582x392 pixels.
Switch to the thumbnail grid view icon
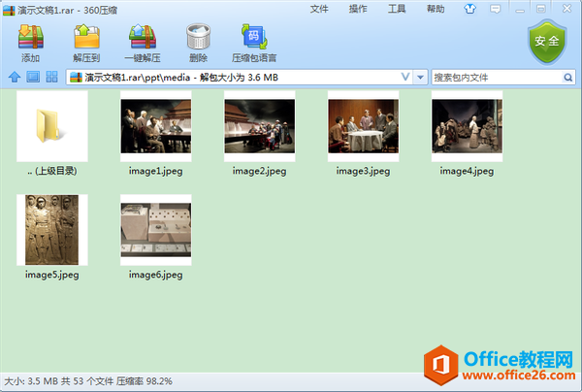51,77
